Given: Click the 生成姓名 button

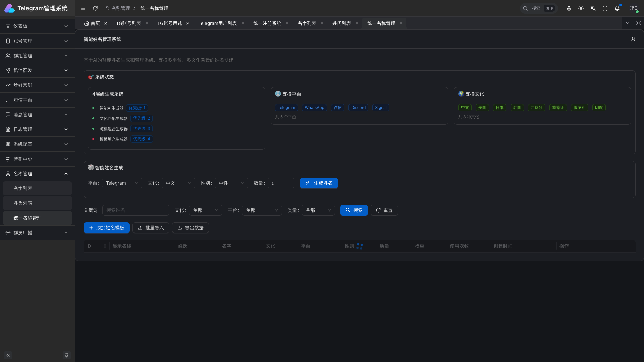Looking at the screenshot, I should coord(319,183).
